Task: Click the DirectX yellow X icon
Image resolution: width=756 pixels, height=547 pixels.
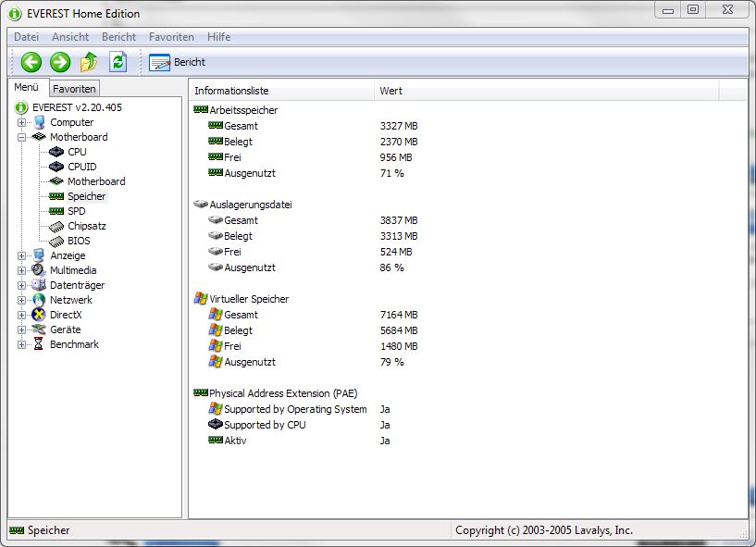Action: pyautogui.click(x=39, y=315)
